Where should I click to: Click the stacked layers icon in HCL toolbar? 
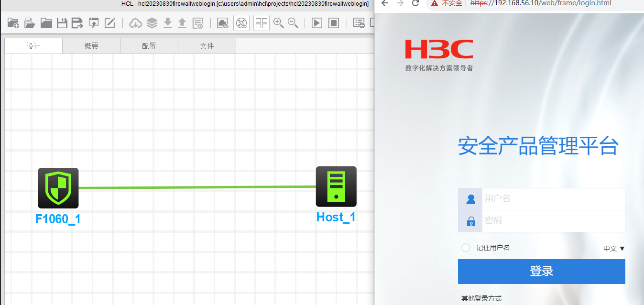(152, 22)
